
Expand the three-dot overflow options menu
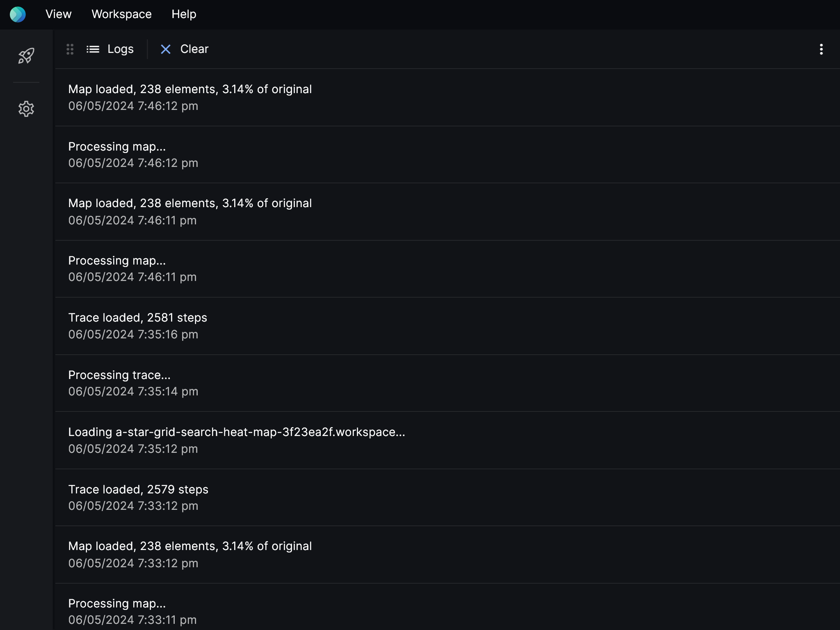[x=822, y=48]
